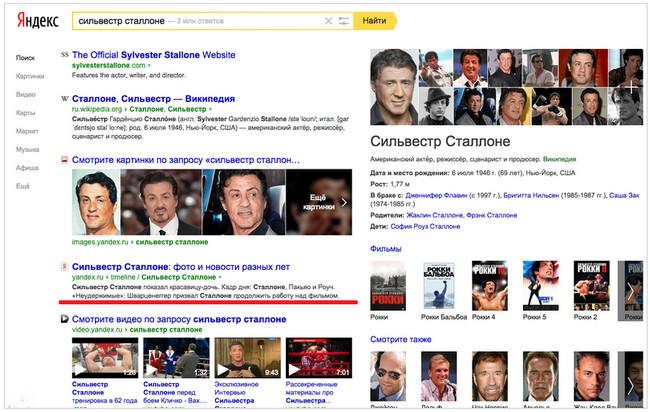Open Фрэнк Сталлоне link

(492, 216)
